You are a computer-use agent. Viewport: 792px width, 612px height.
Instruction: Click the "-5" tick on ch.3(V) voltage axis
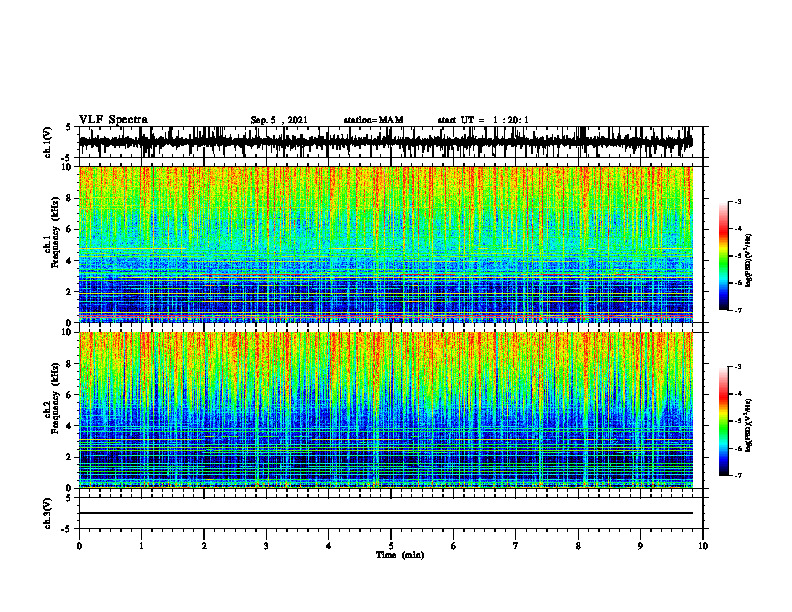click(67, 529)
